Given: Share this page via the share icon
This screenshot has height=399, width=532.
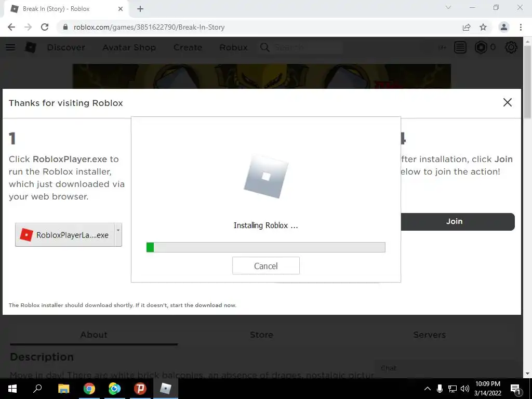Looking at the screenshot, I should point(467,27).
